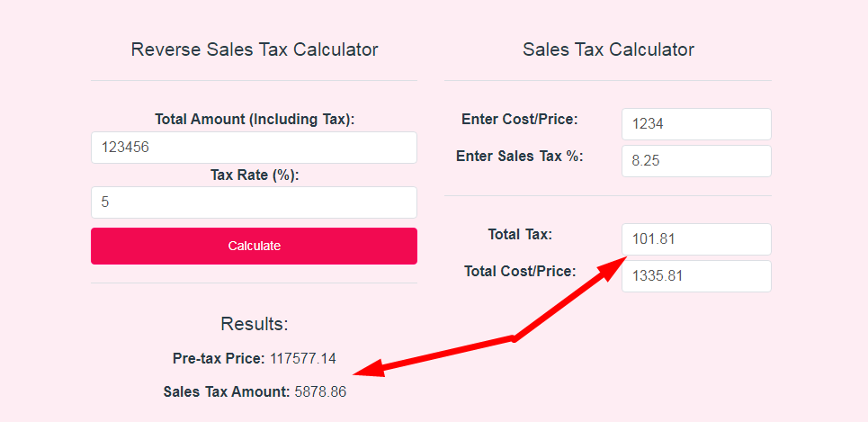
Task: Click the Sales Tax Amount label text
Action: (227, 392)
